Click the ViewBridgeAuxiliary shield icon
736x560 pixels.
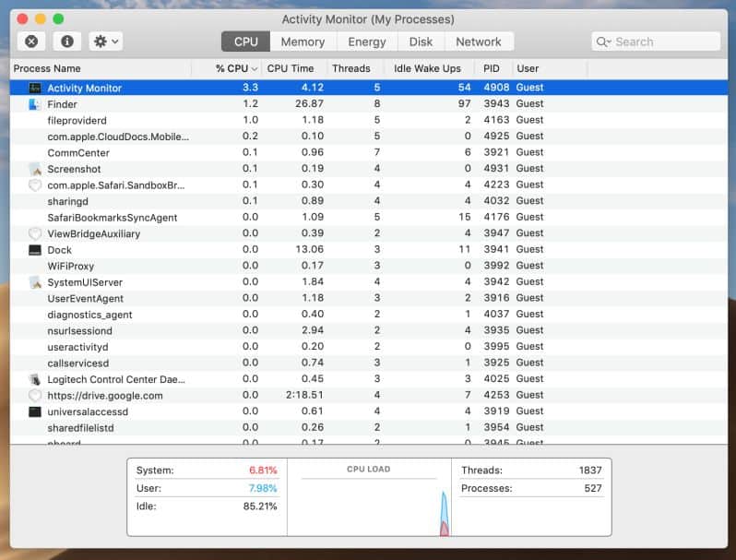coord(35,233)
